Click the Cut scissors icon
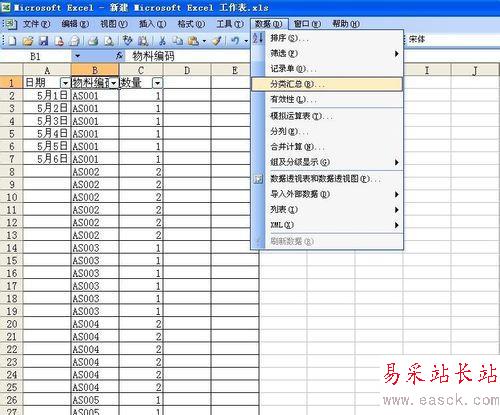Viewport: 500px width, 415px height. pos(162,41)
